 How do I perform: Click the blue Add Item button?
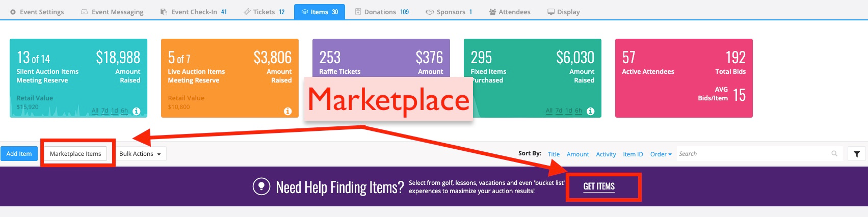click(19, 154)
